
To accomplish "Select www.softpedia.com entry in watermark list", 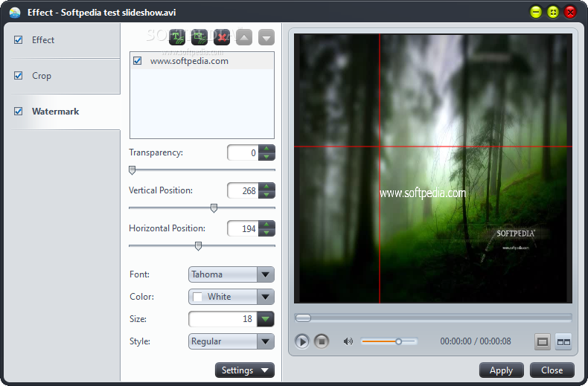I will pyautogui.click(x=202, y=61).
